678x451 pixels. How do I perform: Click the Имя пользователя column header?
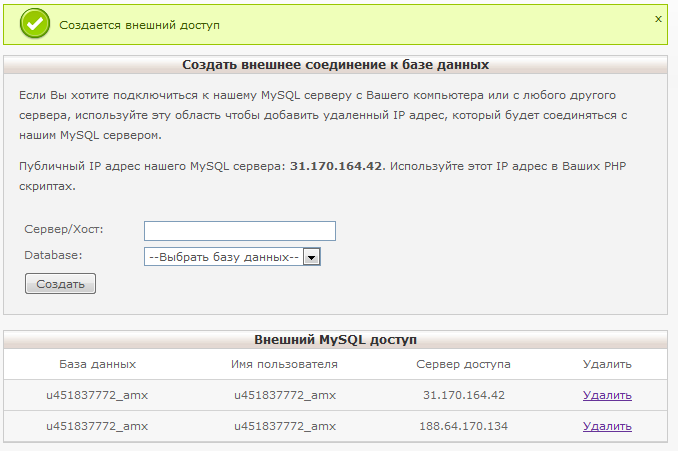[x=284, y=365]
